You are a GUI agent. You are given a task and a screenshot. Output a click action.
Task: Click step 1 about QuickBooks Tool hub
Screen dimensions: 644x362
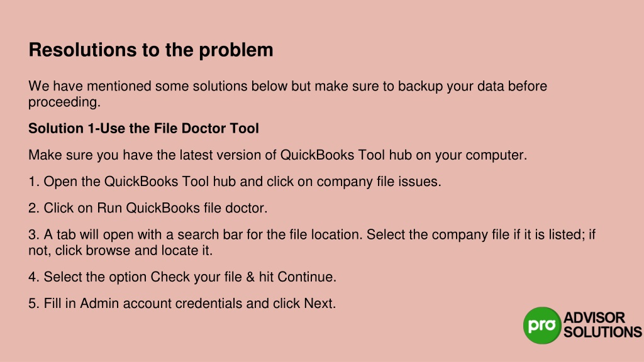(235, 182)
